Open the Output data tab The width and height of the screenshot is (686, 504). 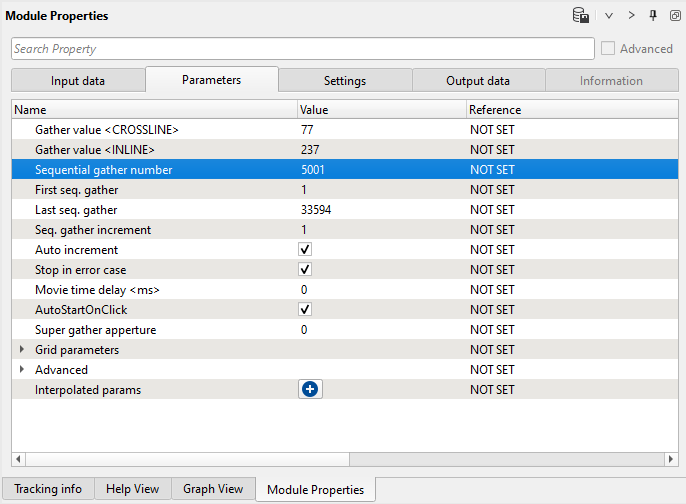click(478, 81)
